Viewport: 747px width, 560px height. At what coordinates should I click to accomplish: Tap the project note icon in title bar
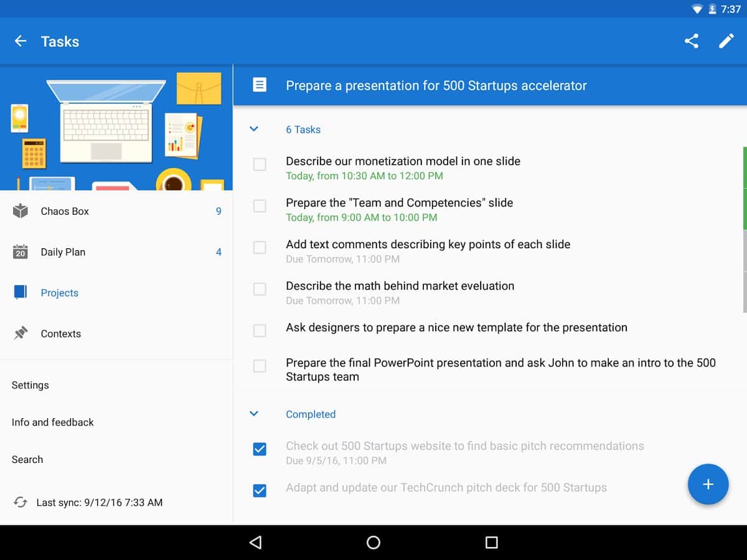260,85
